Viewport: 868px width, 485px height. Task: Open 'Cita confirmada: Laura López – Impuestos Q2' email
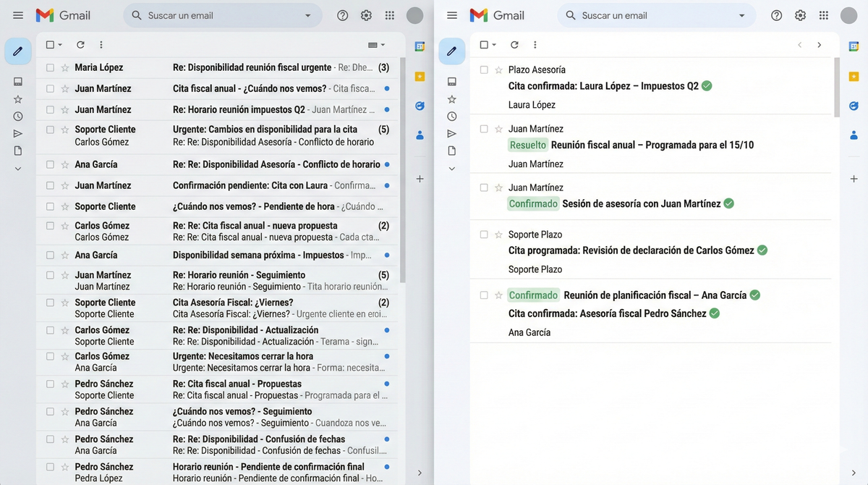point(603,85)
